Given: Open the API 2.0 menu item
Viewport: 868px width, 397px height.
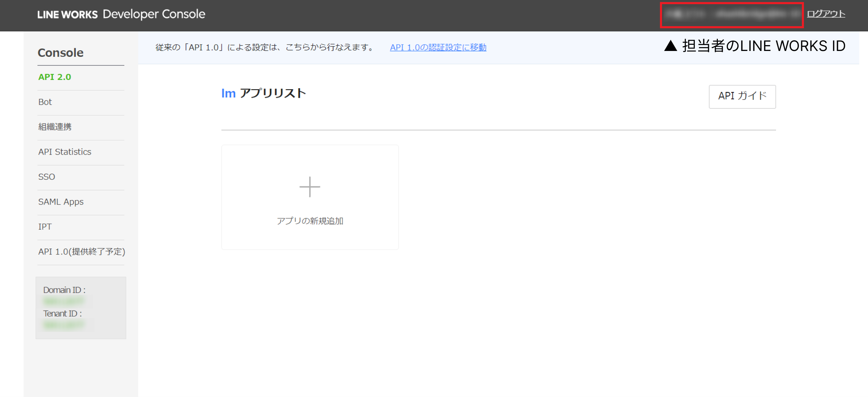Looking at the screenshot, I should pyautogui.click(x=54, y=77).
